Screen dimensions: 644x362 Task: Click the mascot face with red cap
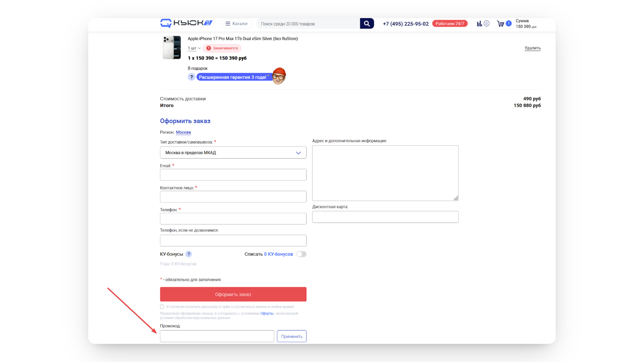[279, 76]
